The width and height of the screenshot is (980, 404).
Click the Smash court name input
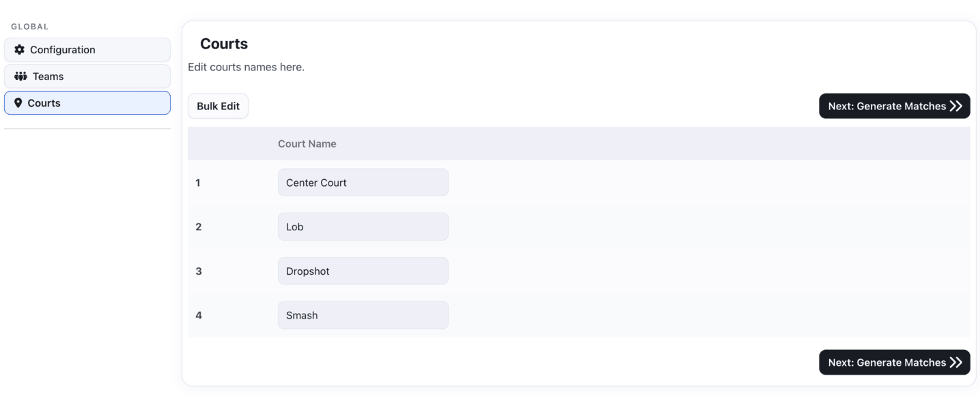pos(363,315)
